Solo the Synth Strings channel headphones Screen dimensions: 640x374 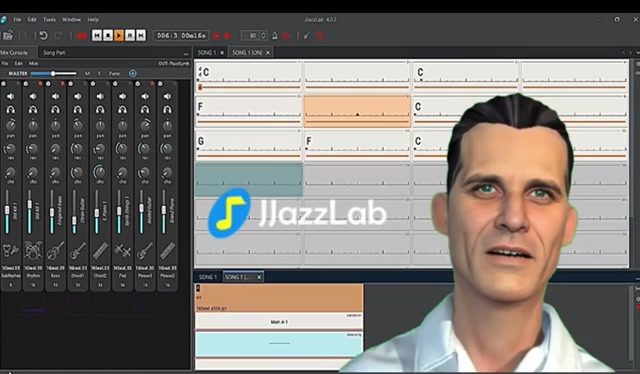click(x=122, y=109)
